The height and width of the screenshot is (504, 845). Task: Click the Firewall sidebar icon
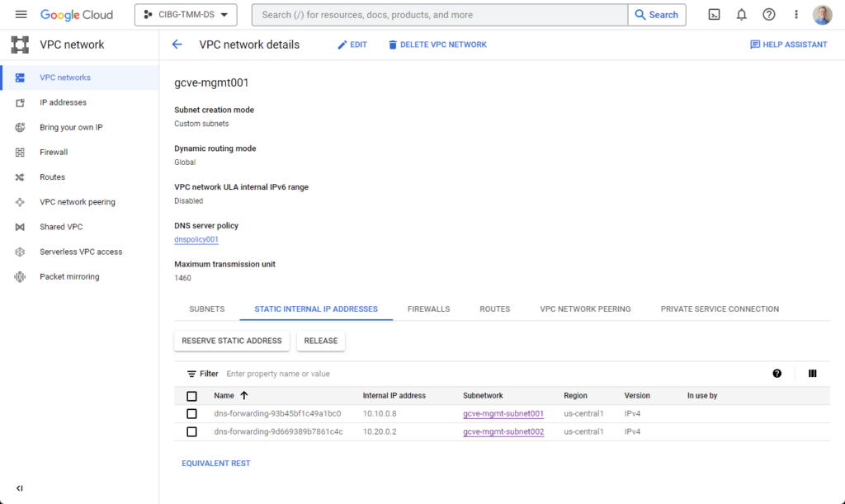(x=20, y=153)
